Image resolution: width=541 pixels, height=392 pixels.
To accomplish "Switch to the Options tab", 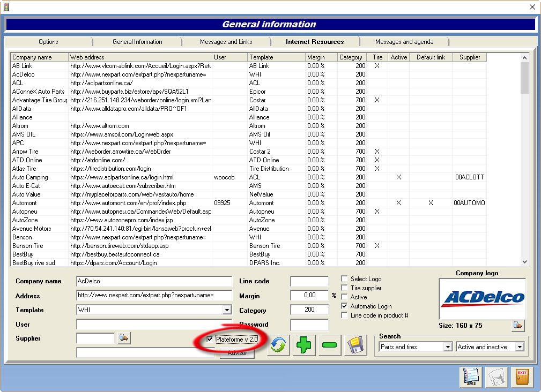I will [x=48, y=42].
